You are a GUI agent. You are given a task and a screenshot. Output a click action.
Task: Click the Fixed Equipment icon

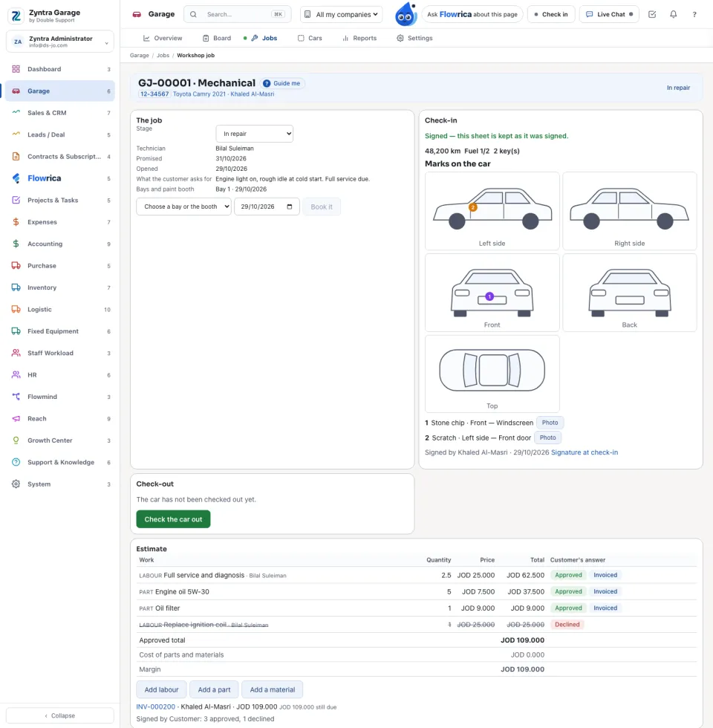[x=16, y=331]
